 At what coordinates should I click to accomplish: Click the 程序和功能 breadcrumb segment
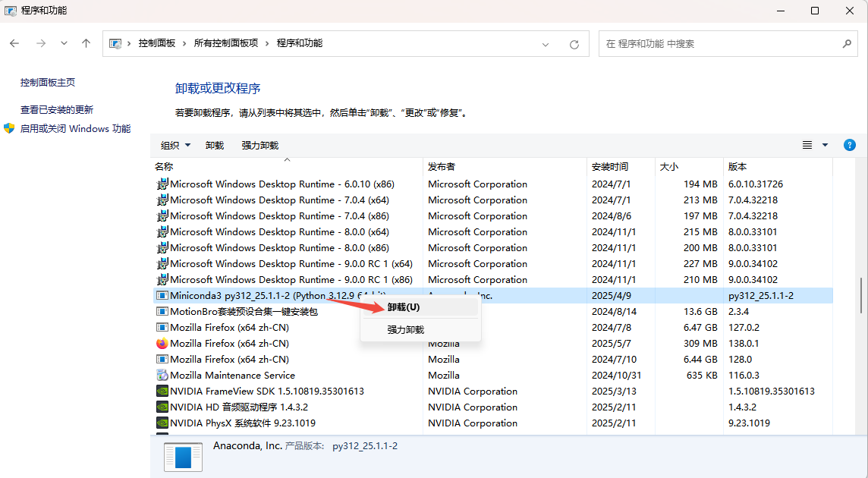(300, 43)
